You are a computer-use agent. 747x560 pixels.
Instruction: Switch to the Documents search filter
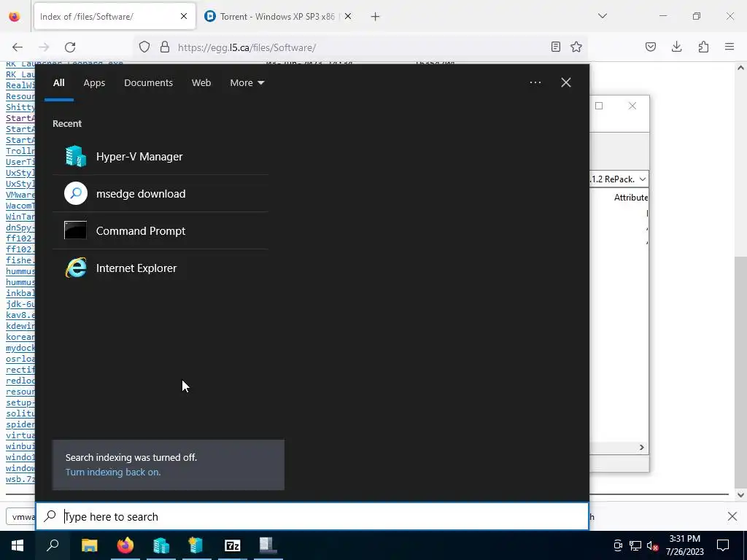[148, 83]
